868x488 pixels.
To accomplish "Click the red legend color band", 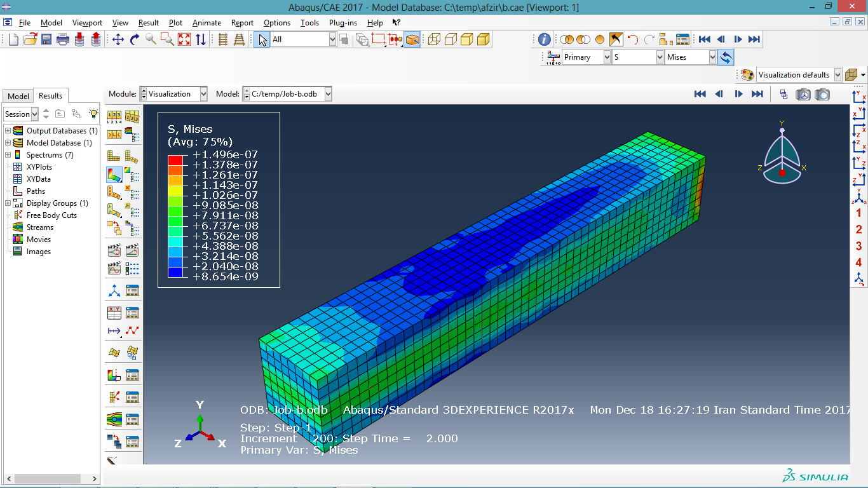I will [175, 159].
